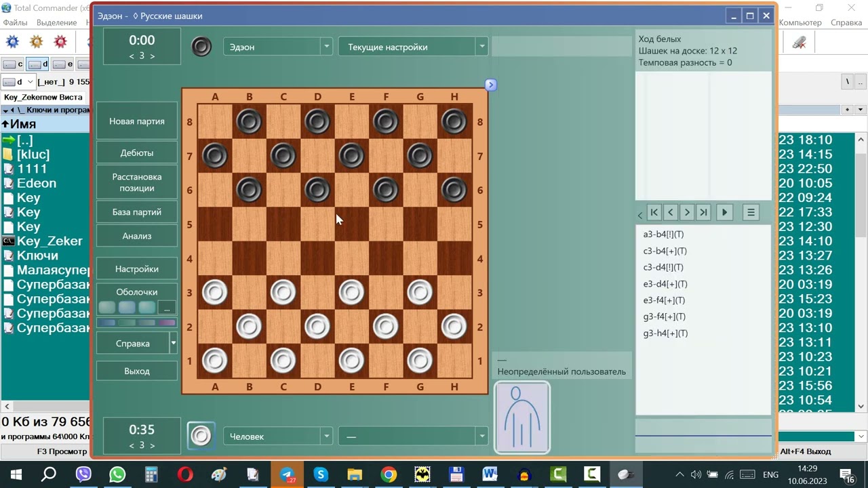Viewport: 868px width, 488px height.
Task: Click the black checker on d6
Action: [317, 190]
